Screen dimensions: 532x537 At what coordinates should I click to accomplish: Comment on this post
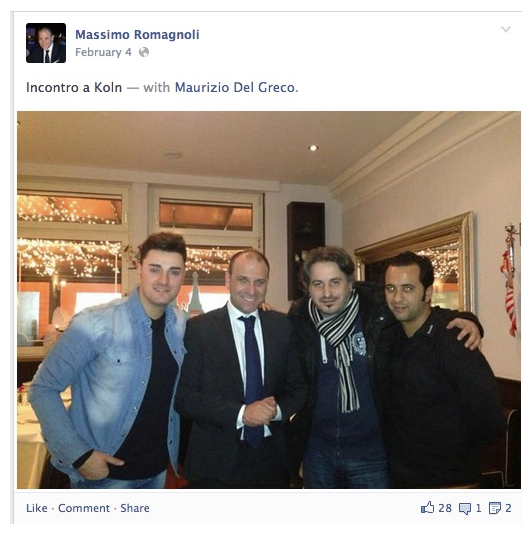click(x=84, y=508)
